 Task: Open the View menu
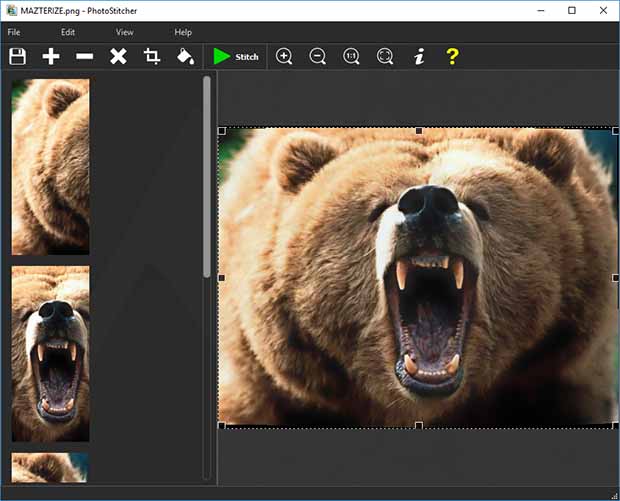125,32
